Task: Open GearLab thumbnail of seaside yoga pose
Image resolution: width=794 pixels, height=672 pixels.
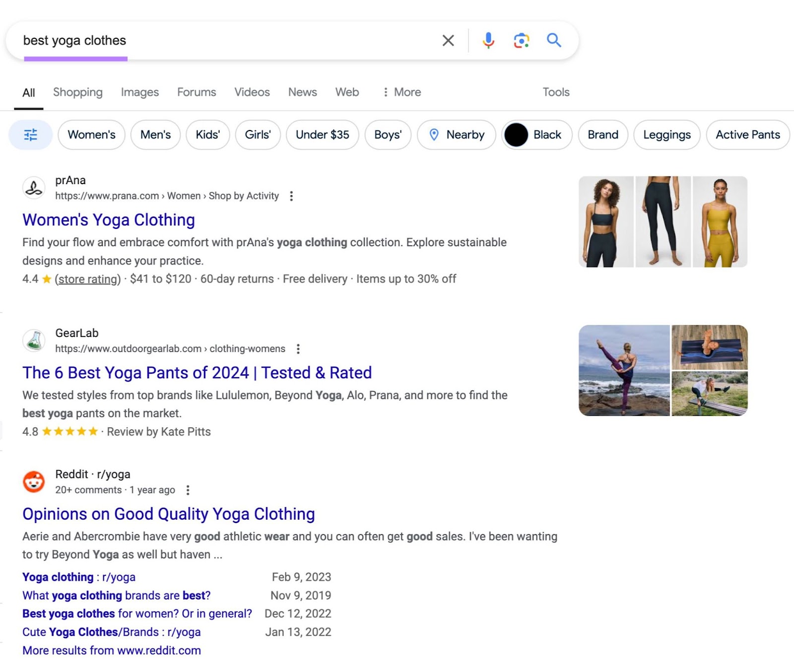Action: click(x=624, y=371)
